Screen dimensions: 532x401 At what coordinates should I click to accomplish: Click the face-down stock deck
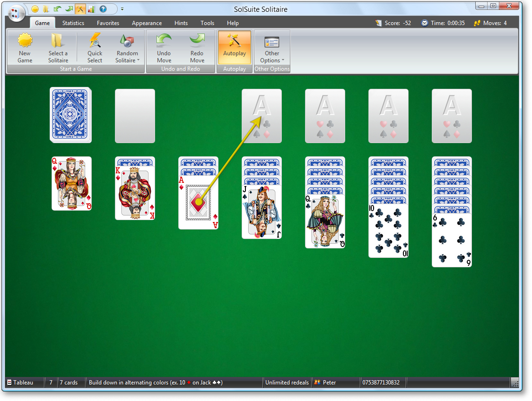pyautogui.click(x=70, y=115)
